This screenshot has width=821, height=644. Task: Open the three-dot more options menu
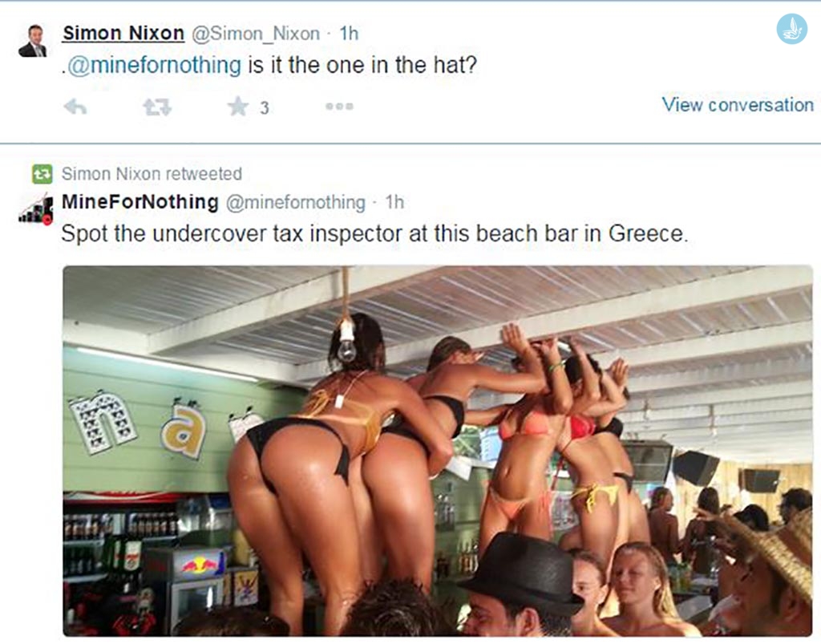point(339,107)
